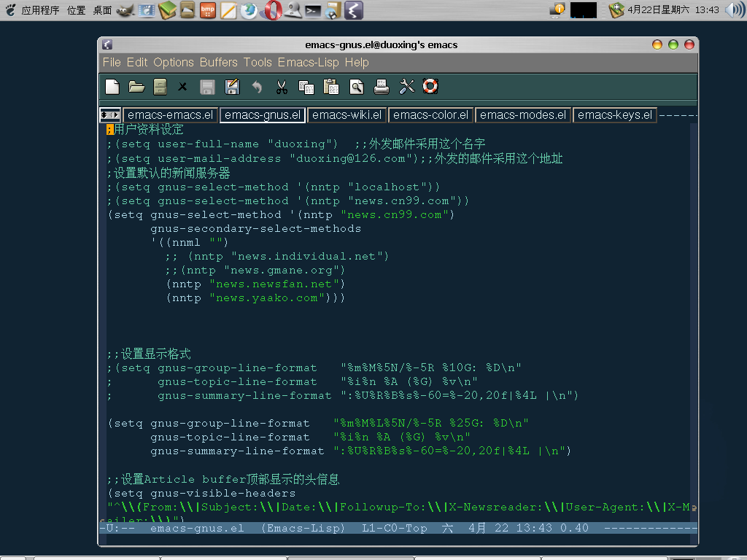Open preferences via the wrench-screwdriver icon

pyautogui.click(x=406, y=87)
